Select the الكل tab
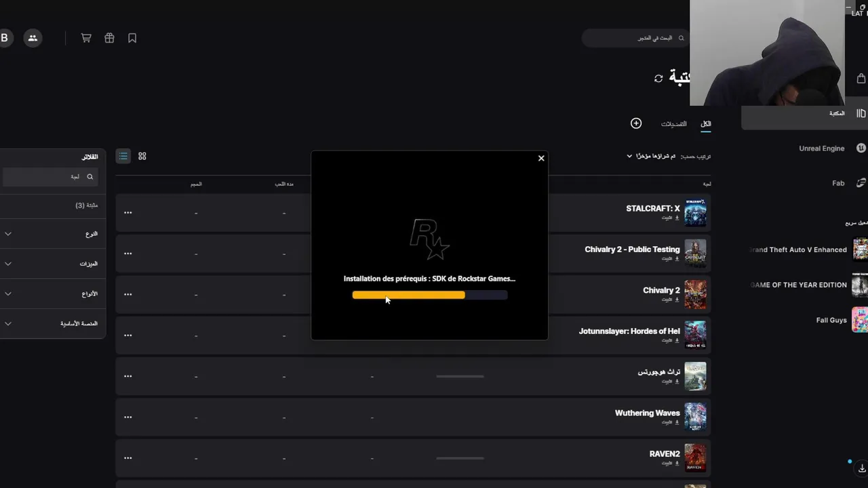The height and width of the screenshot is (488, 868). click(706, 124)
